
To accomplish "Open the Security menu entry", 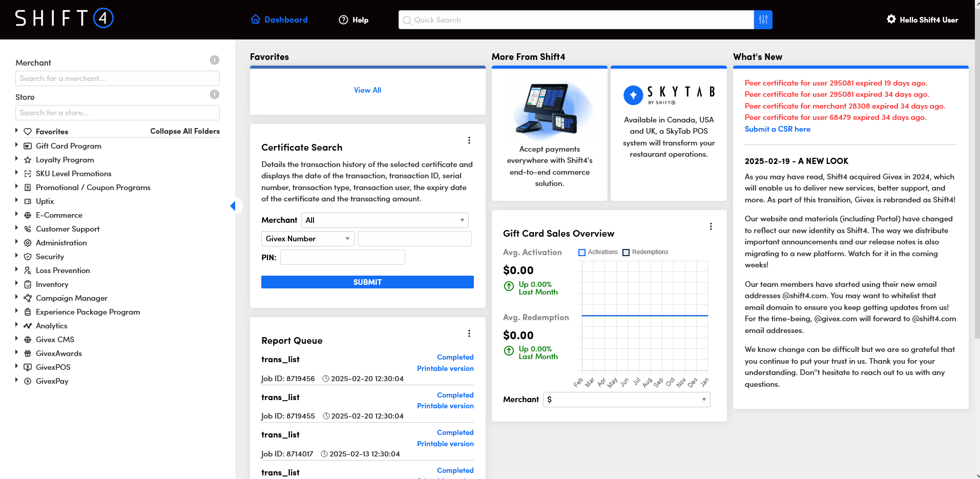I will (x=50, y=257).
